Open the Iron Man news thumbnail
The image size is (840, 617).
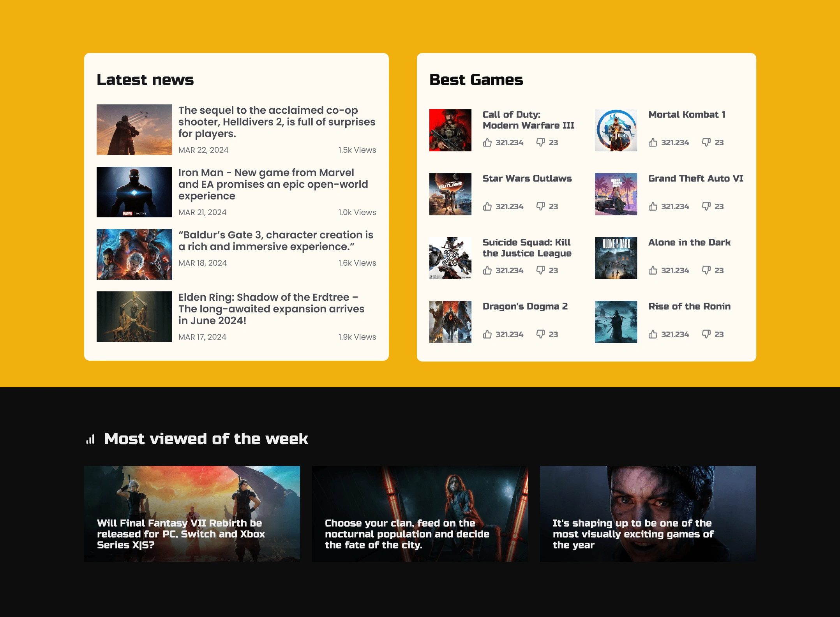tap(134, 192)
